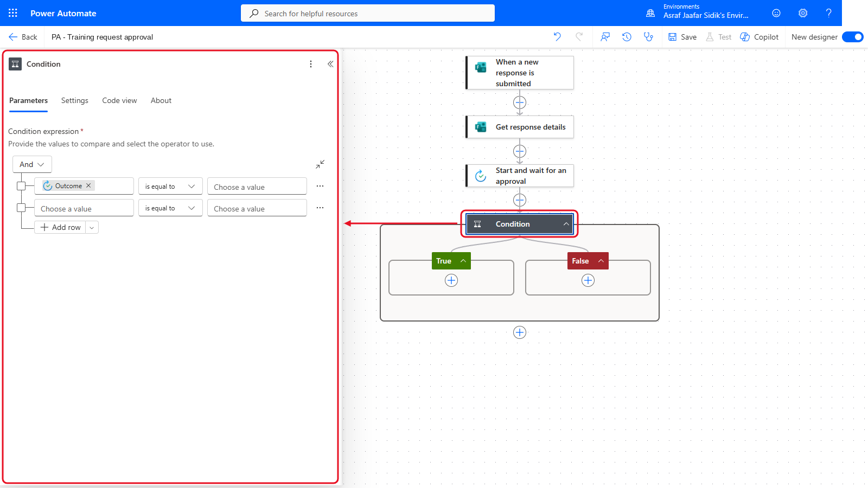Open the And operator dropdown
Image resolution: width=868 pixels, height=488 pixels.
tap(32, 164)
